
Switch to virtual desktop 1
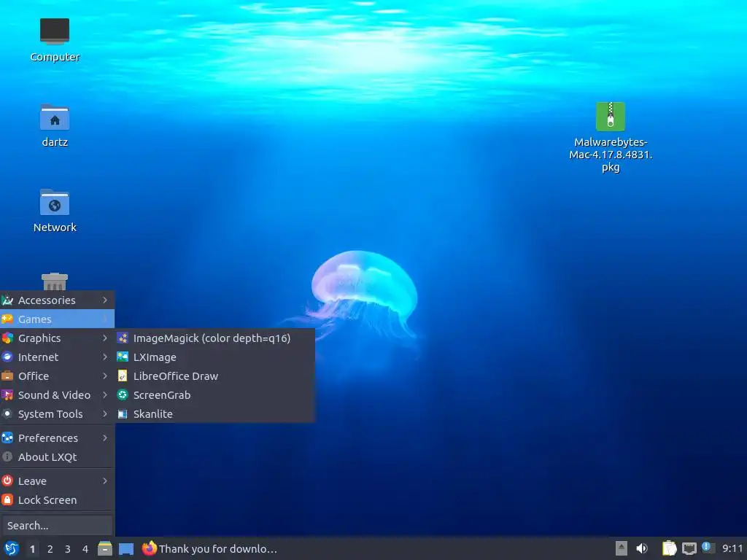point(32,549)
